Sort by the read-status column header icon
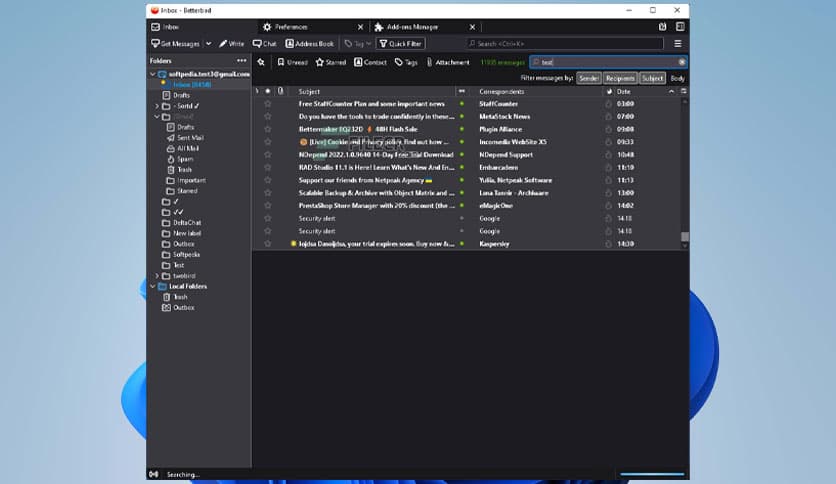 (x=462, y=92)
